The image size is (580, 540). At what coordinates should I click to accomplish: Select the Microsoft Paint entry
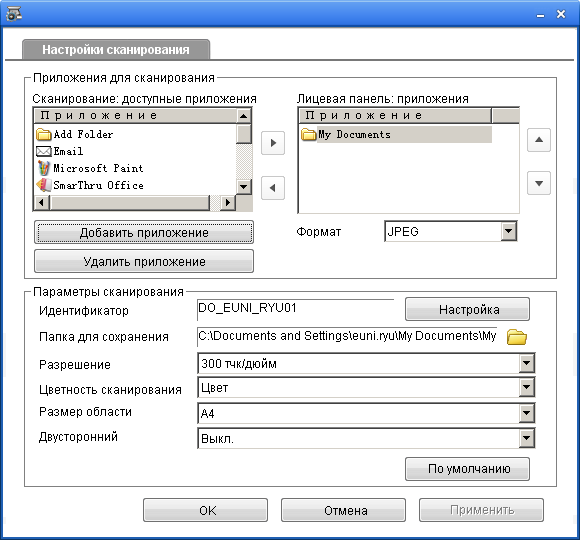[90, 168]
